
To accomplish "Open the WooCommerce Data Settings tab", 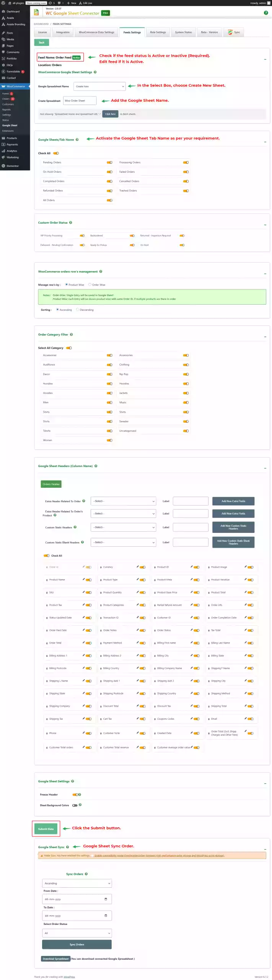I will coord(96,32).
